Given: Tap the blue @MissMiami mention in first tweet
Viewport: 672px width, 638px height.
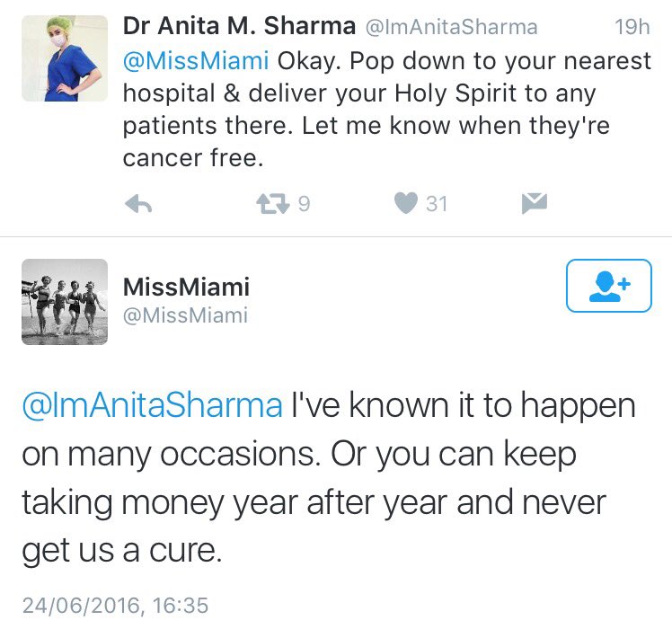Looking at the screenshot, I should tap(196, 62).
